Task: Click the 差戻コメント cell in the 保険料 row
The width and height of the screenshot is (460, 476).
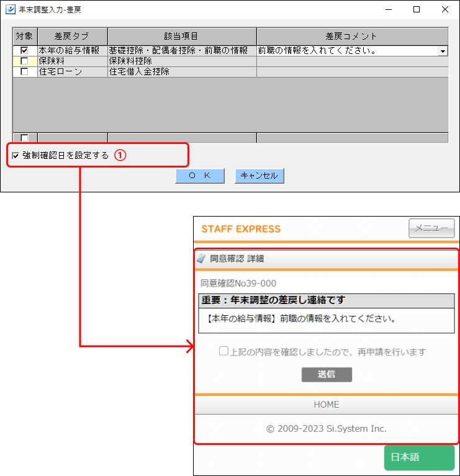Action: (x=352, y=61)
